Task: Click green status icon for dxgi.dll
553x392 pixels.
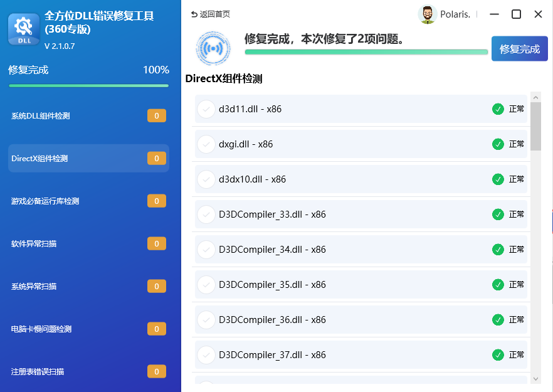Action: [x=498, y=144]
